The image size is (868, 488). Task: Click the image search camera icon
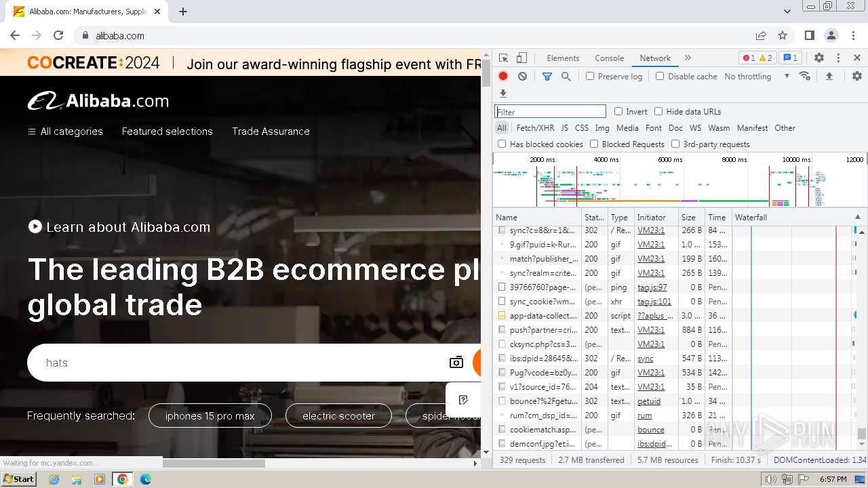[x=456, y=363]
